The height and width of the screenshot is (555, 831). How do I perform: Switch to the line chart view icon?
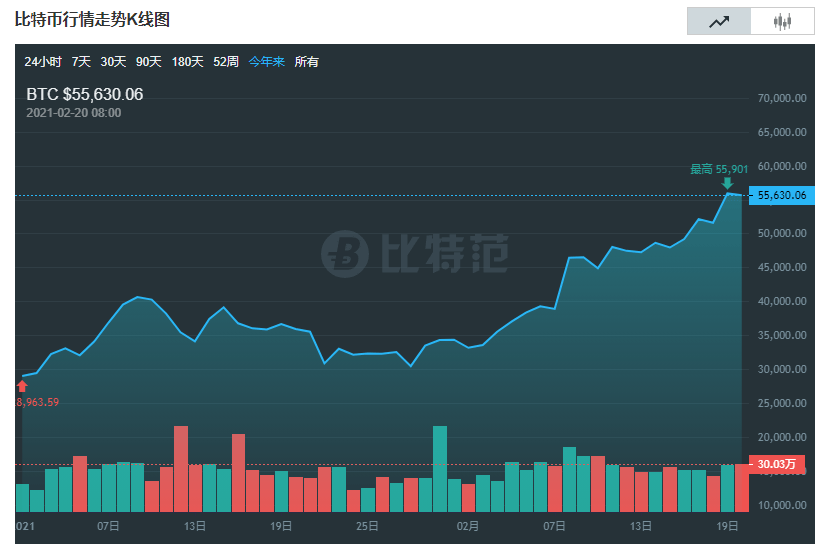[x=718, y=21]
